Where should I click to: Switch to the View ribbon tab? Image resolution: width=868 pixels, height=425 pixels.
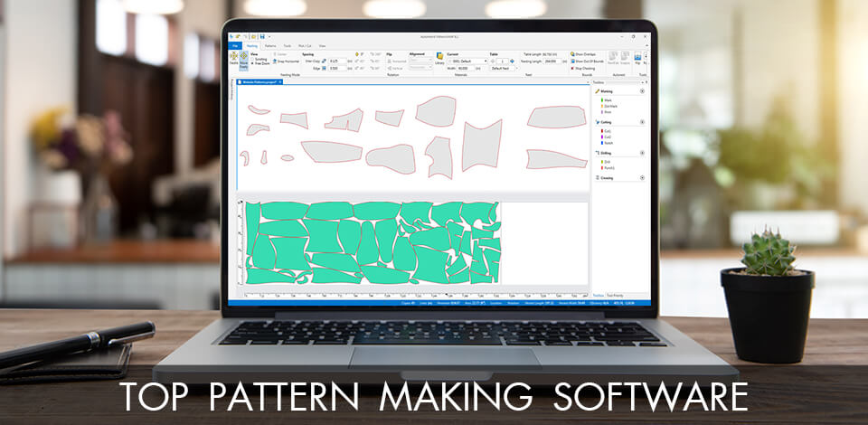tap(322, 46)
